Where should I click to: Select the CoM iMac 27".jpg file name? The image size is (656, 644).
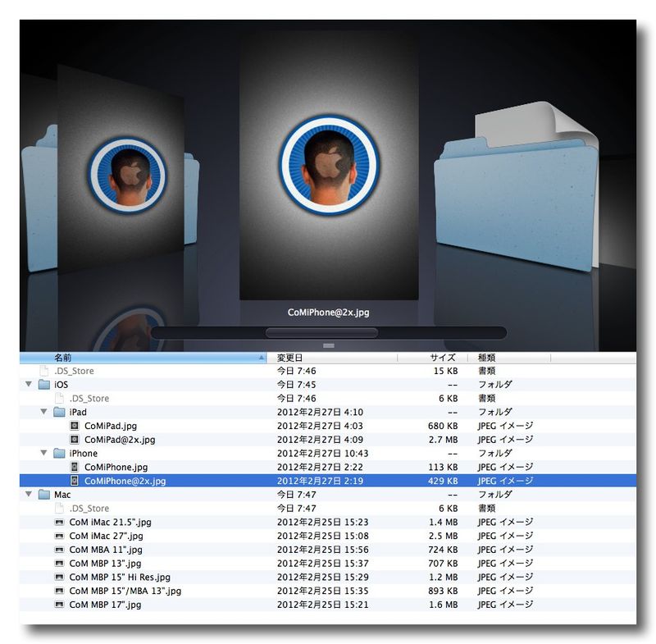106,536
